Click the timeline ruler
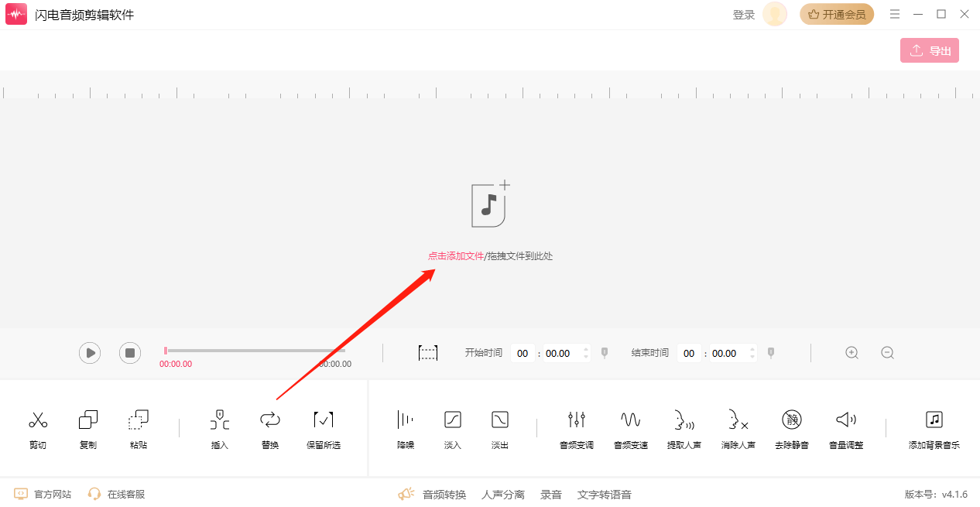 (x=490, y=91)
